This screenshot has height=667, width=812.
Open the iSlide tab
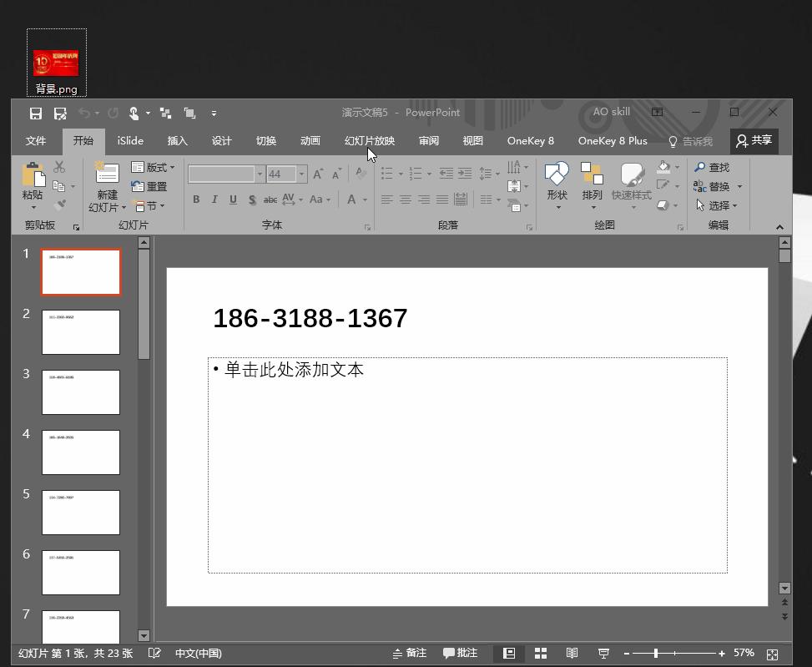click(x=130, y=141)
